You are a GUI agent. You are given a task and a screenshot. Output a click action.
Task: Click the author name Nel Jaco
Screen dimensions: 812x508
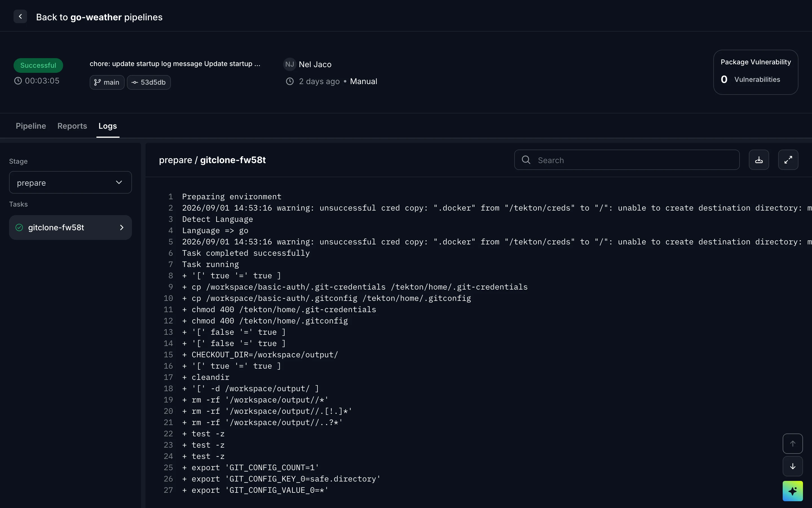coord(315,65)
